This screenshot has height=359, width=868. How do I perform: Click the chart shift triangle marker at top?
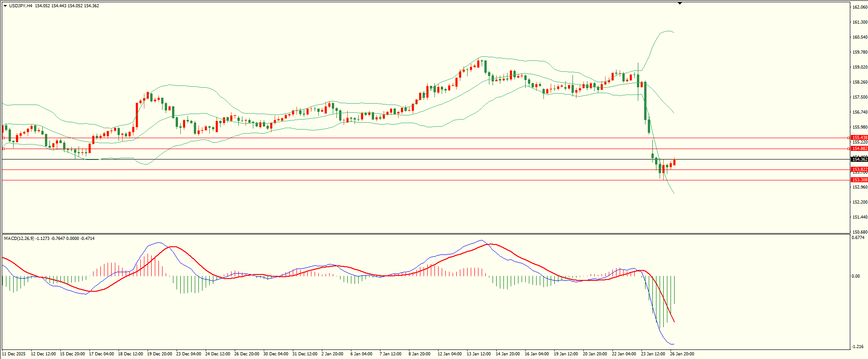point(680,3)
